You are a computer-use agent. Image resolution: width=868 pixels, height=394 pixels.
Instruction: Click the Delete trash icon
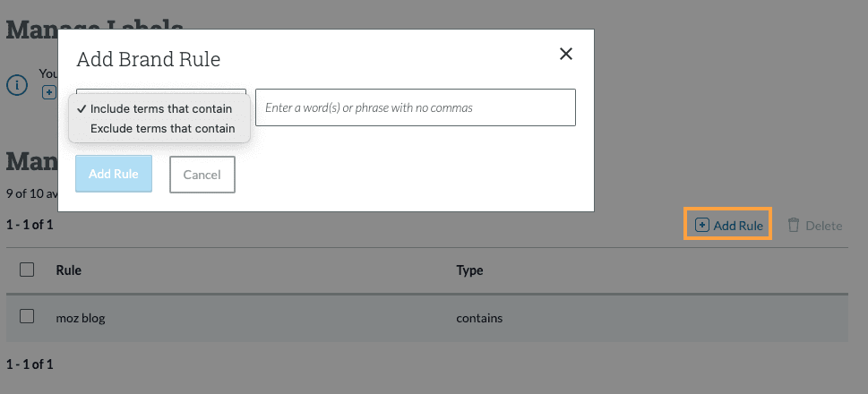793,225
